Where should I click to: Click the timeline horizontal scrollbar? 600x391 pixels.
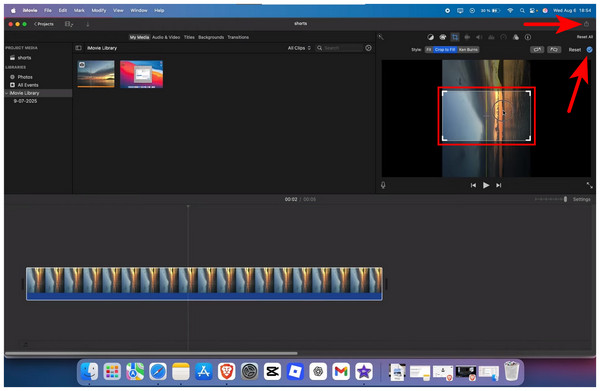click(151, 354)
